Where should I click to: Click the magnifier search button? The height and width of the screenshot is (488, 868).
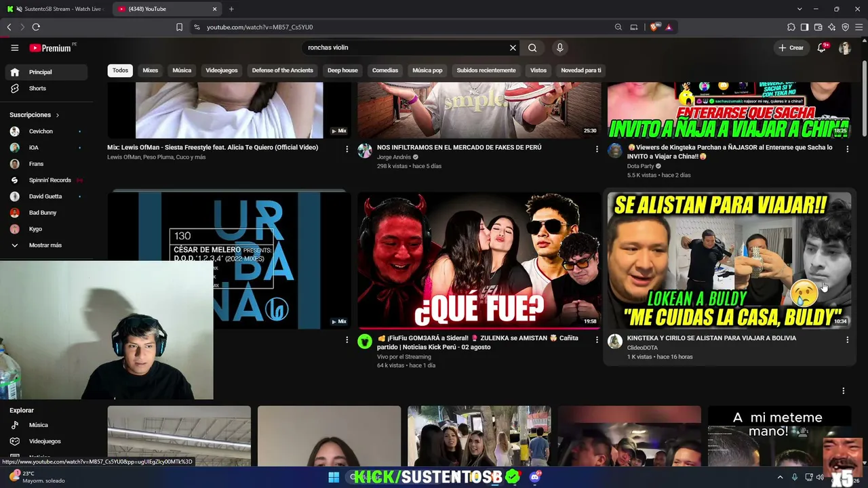[532, 47]
